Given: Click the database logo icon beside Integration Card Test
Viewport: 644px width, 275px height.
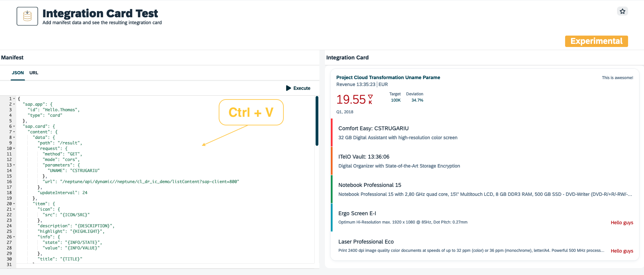Looking at the screenshot, I should tap(27, 16).
